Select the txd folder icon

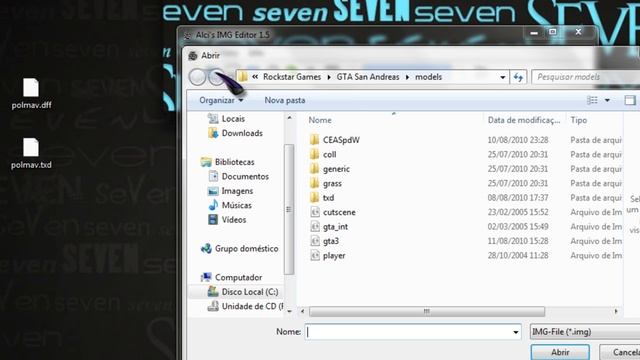coord(314,198)
